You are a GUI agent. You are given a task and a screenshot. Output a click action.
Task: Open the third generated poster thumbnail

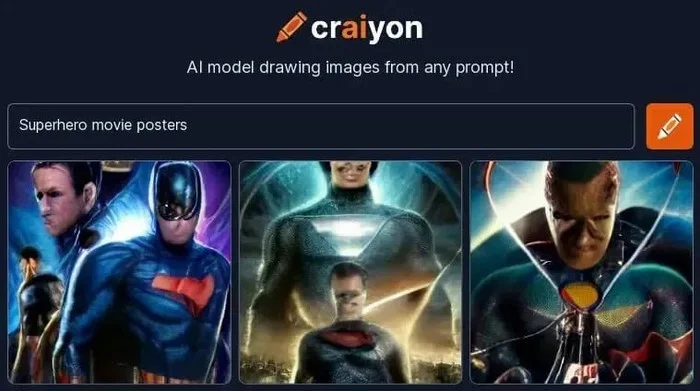[582, 272]
